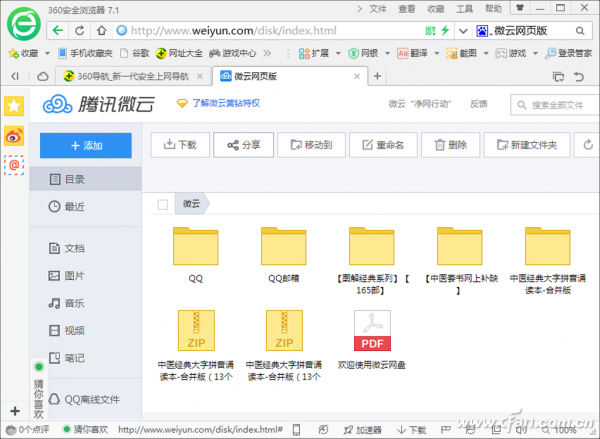Screen dimensions: 600x439
Task: Open the star favorites sidebar icon
Action: coord(14,106)
